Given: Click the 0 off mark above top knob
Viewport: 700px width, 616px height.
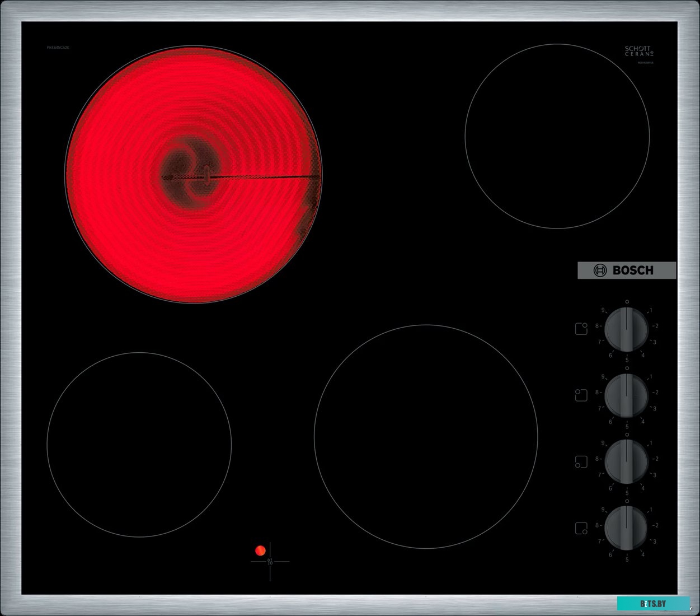Looking at the screenshot, I should tap(627, 301).
